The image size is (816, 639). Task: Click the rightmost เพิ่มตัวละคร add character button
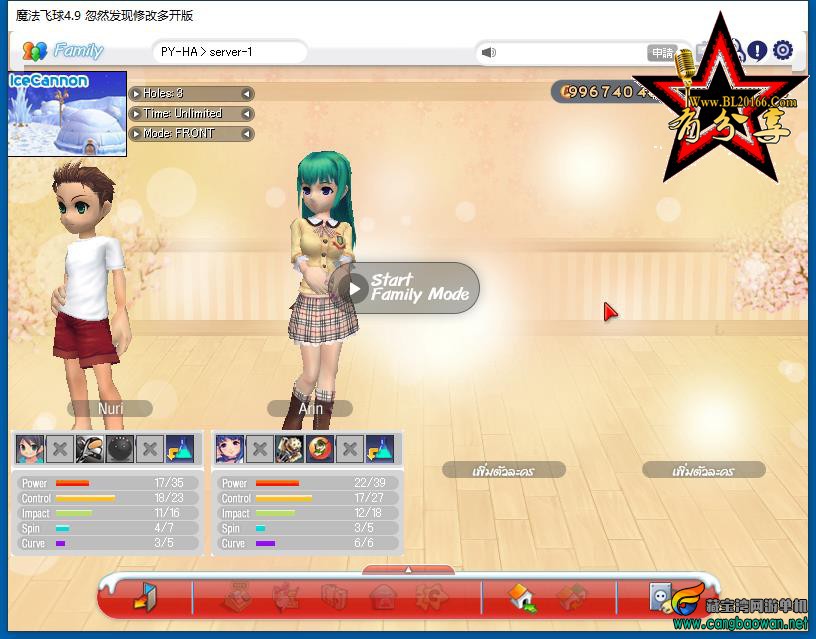point(704,470)
